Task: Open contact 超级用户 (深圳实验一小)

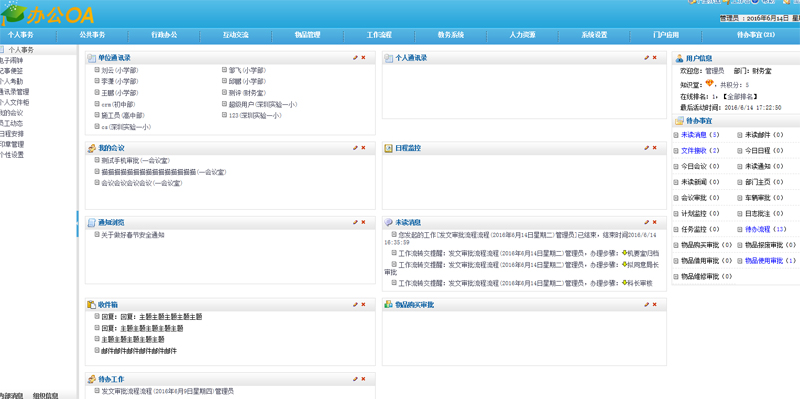Action: click(263, 104)
